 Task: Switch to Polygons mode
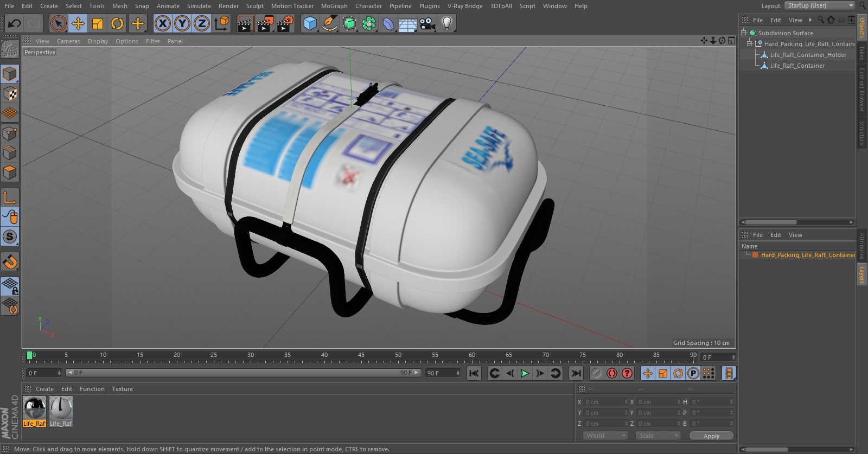pyautogui.click(x=10, y=172)
